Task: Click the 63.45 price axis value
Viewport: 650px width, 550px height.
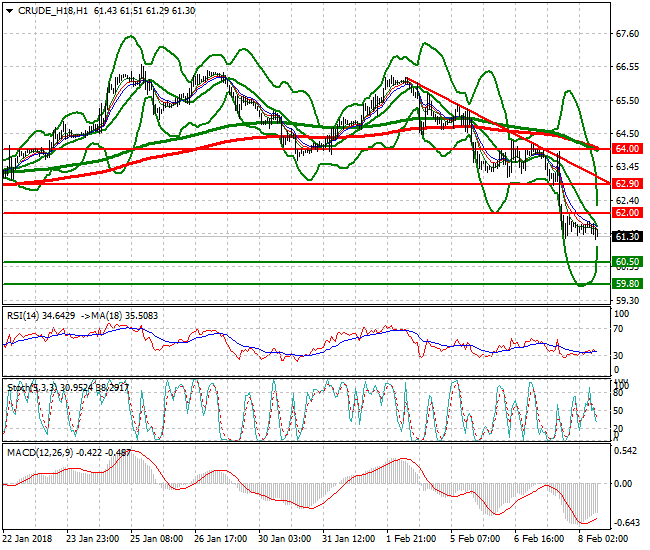Action: (627, 167)
